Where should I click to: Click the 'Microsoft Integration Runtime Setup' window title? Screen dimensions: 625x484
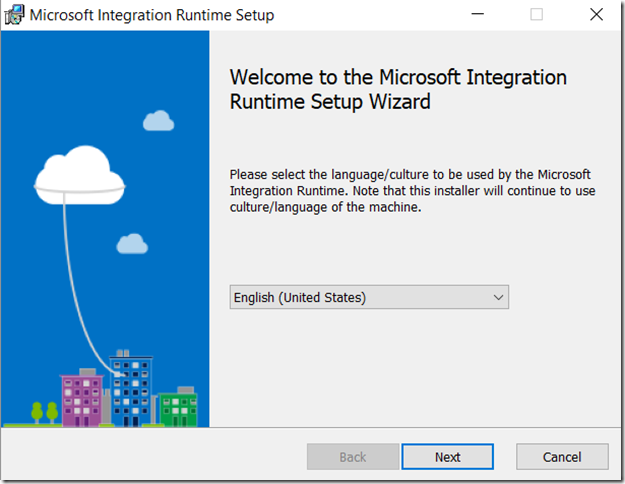coord(152,15)
